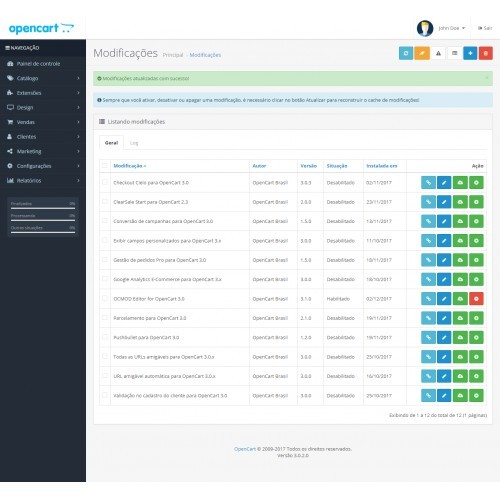Viewport: 500px width, 500px height.
Task: Click the navigation hamburger icon in sidebar header
Action: tap(7, 48)
